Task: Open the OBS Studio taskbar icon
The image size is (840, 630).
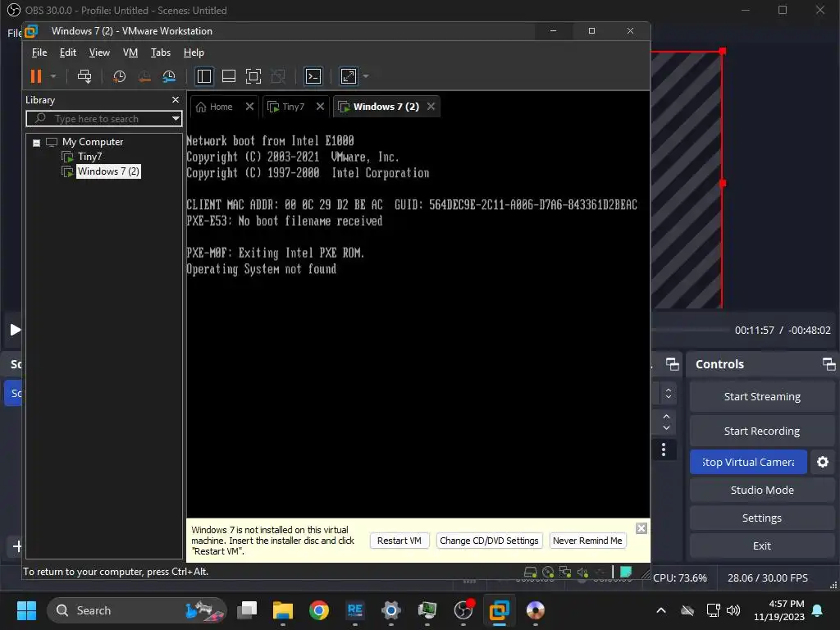Action: click(463, 610)
